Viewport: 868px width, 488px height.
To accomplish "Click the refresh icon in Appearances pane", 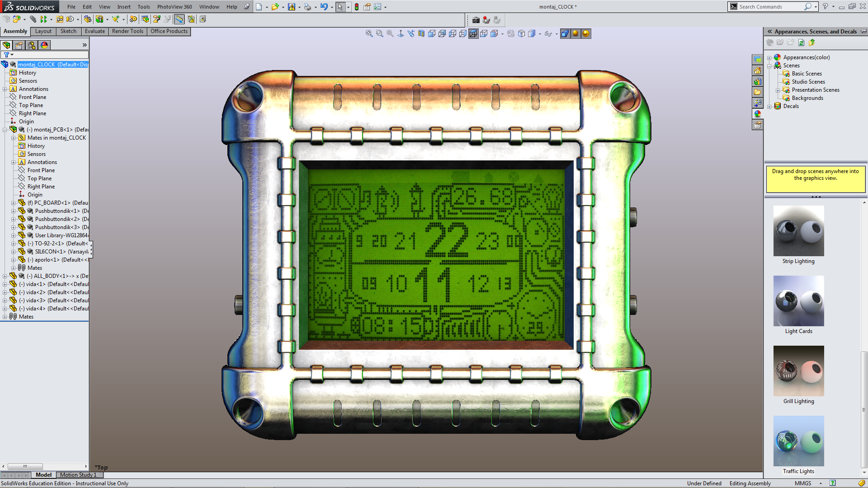I will click(x=801, y=42).
